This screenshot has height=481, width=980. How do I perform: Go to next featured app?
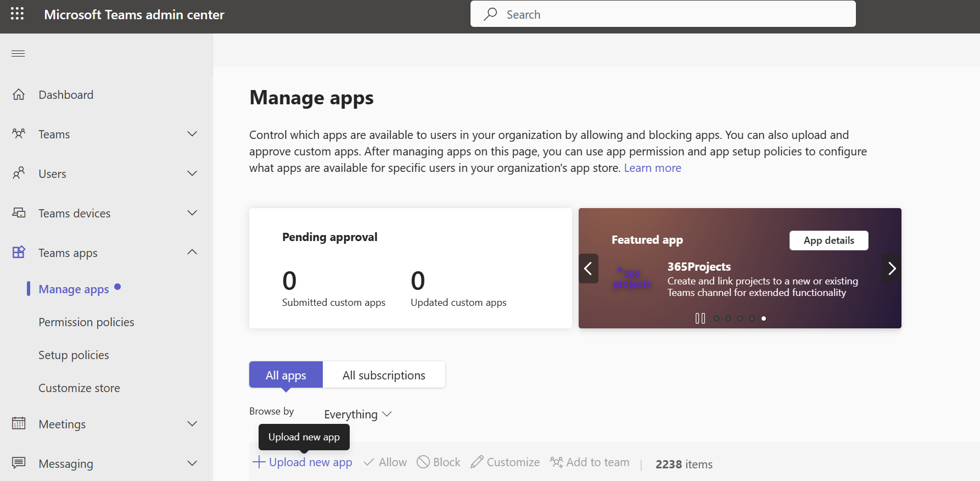click(892, 269)
